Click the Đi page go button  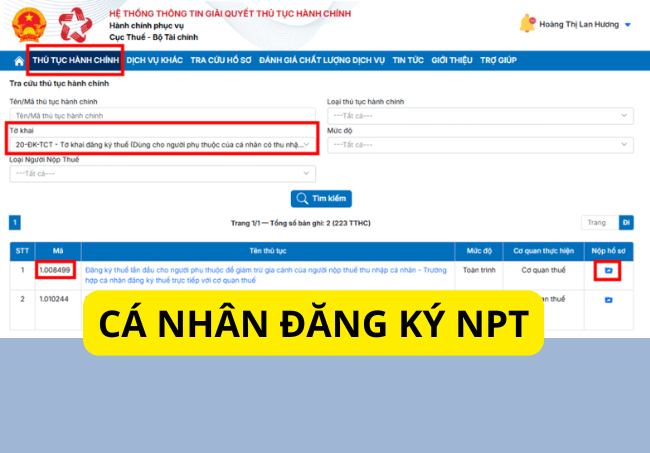(x=626, y=223)
